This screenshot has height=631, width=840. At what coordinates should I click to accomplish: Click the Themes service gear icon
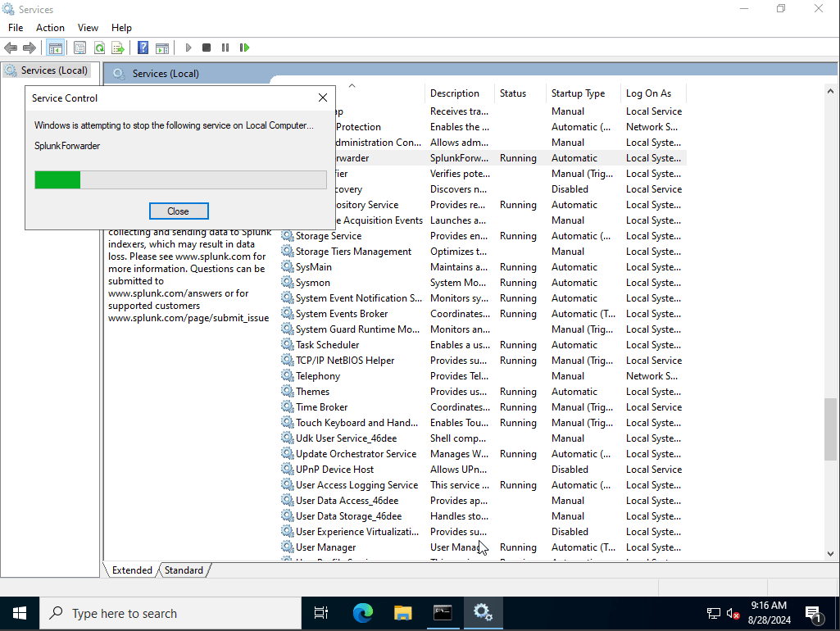point(288,391)
